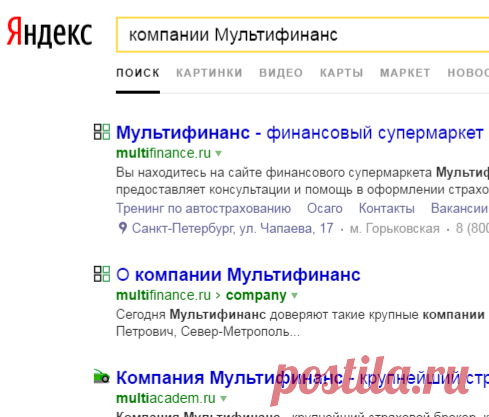This screenshot has width=489, height=417.
Task: Open Мультифинанс - финансовый супермаркет result
Action: click(299, 133)
